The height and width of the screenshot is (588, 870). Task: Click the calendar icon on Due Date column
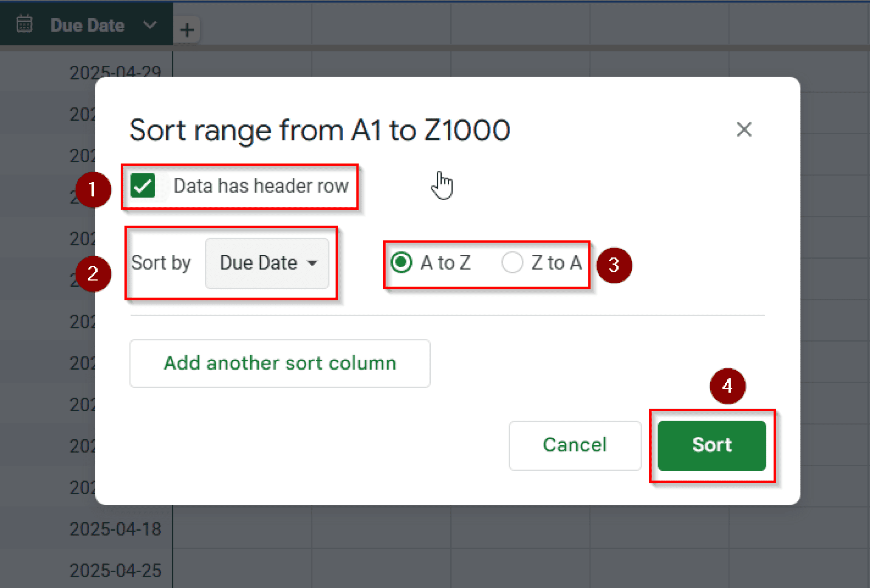point(24,24)
